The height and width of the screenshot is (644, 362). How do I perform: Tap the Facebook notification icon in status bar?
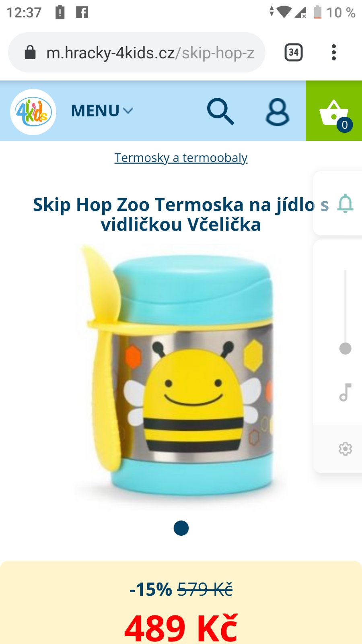tap(82, 12)
